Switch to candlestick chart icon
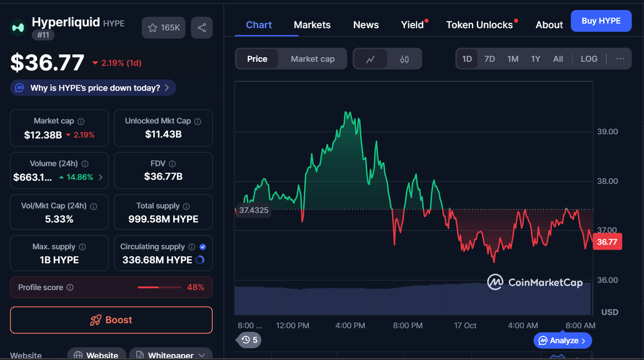Image resolution: width=644 pixels, height=360 pixels. pos(404,59)
